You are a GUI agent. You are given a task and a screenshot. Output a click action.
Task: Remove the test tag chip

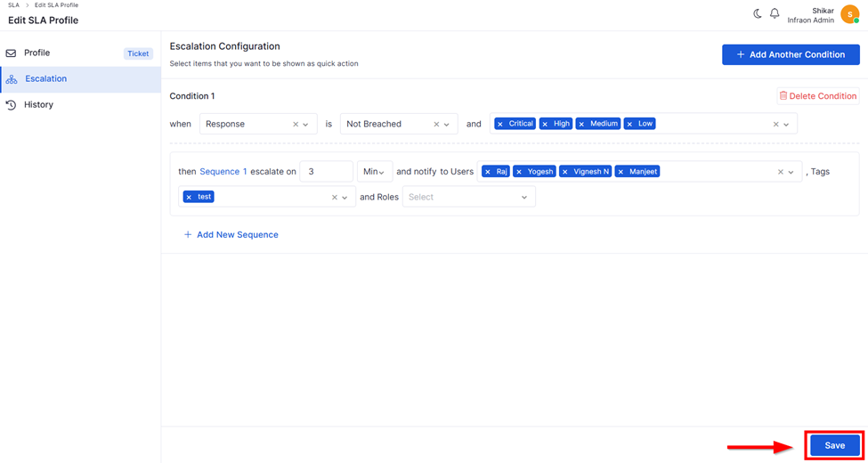coord(189,198)
